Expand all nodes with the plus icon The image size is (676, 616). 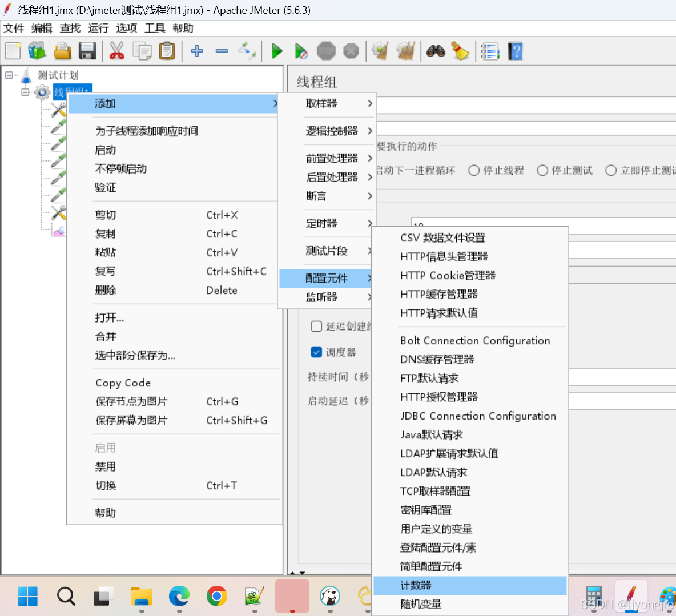pos(196,51)
